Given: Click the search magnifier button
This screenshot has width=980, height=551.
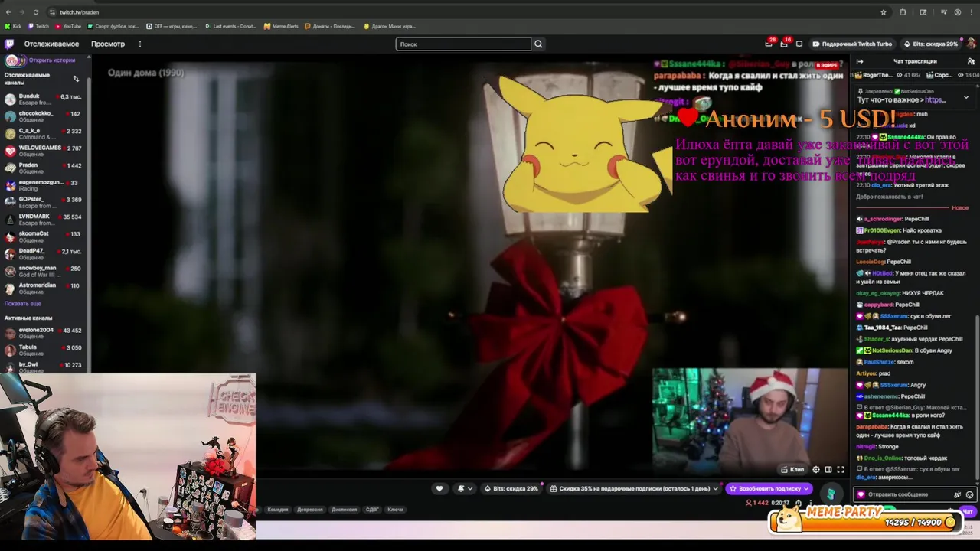Looking at the screenshot, I should pos(538,44).
